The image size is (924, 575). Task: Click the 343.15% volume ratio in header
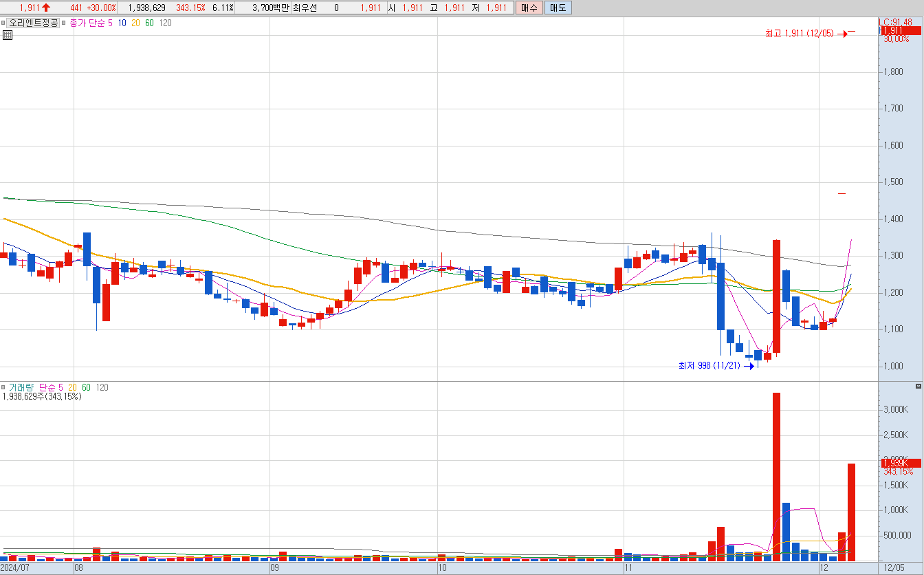click(190, 8)
